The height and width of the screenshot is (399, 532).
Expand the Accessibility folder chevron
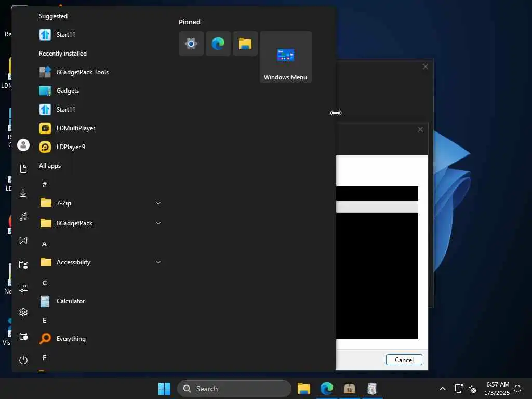(158, 262)
